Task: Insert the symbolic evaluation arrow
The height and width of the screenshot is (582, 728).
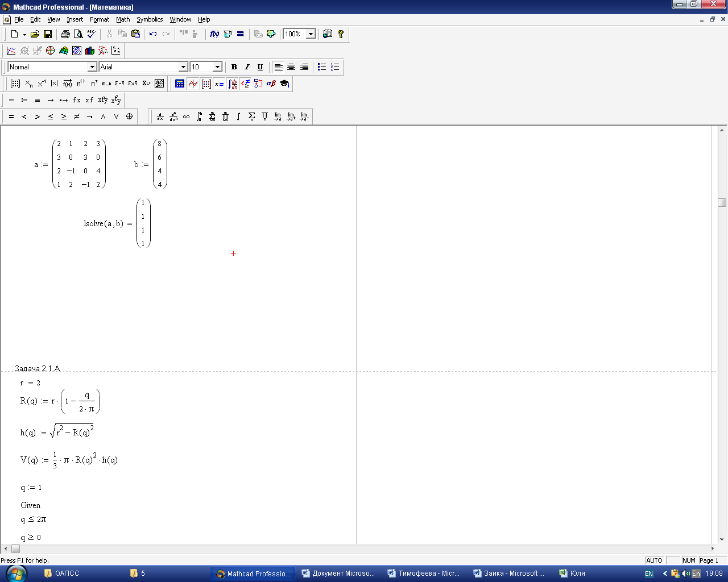Action: tap(51, 100)
